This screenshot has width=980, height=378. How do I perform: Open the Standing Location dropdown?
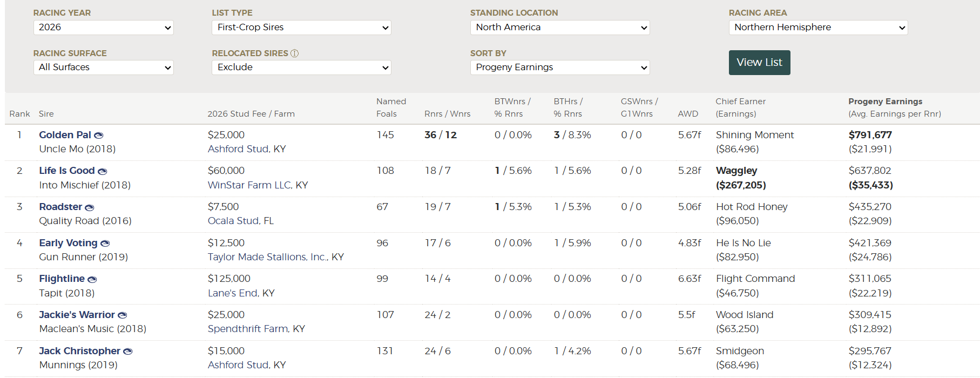pyautogui.click(x=560, y=28)
